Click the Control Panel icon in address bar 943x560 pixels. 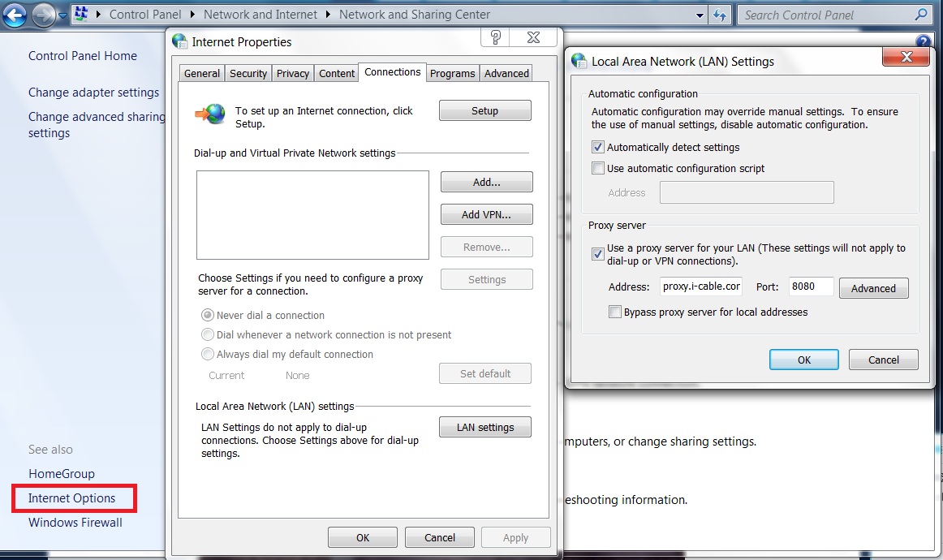(x=82, y=15)
